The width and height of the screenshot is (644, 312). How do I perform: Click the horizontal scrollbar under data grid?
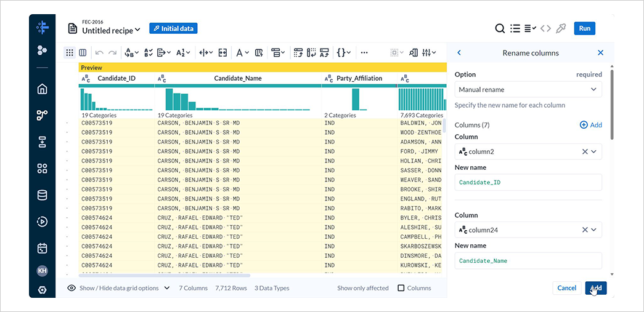click(x=165, y=276)
